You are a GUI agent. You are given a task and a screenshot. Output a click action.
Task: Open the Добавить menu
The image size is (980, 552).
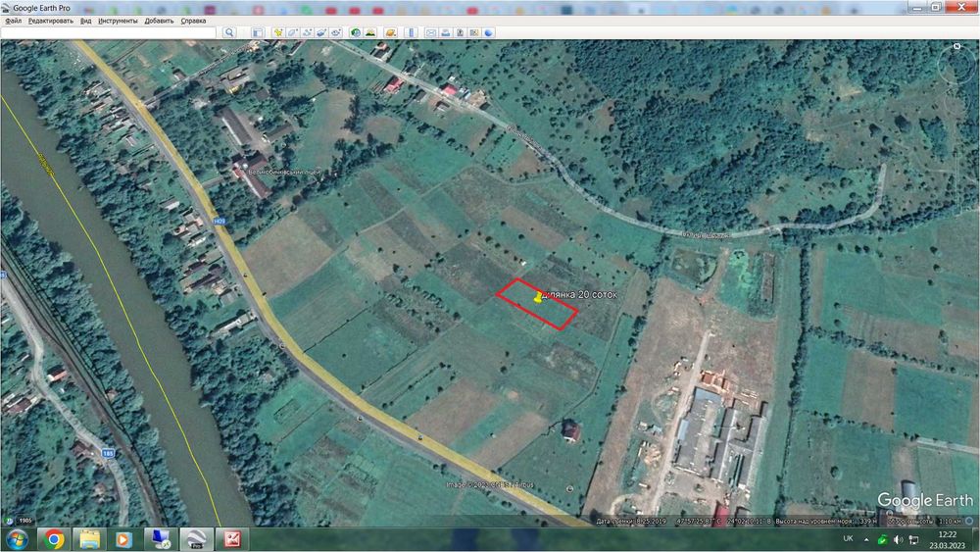(160, 21)
